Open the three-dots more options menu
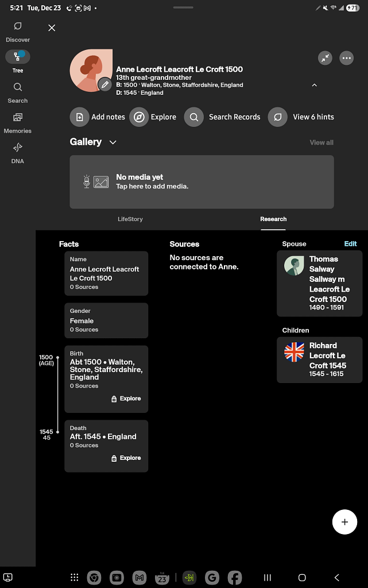Image resolution: width=368 pixels, height=588 pixels. pos(346,58)
